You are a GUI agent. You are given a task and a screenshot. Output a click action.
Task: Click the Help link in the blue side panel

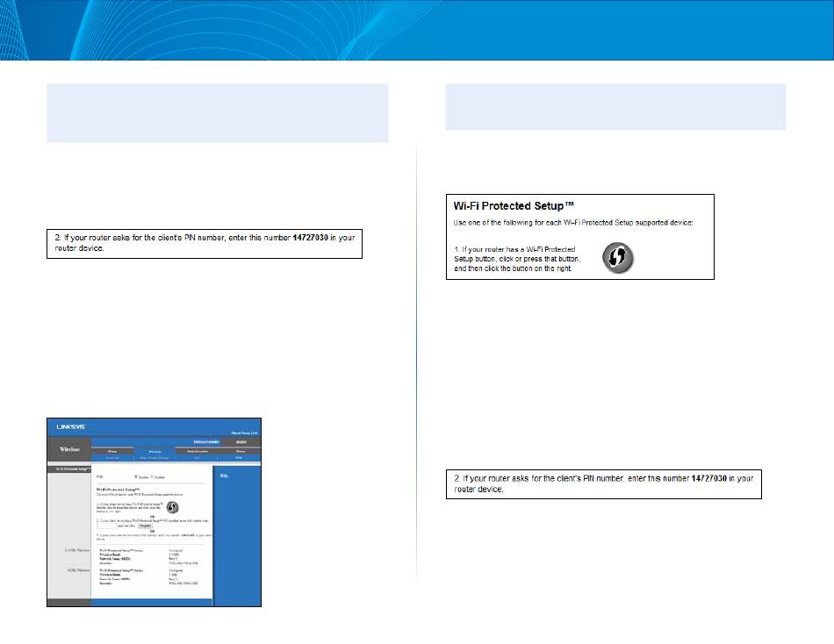click(x=225, y=476)
